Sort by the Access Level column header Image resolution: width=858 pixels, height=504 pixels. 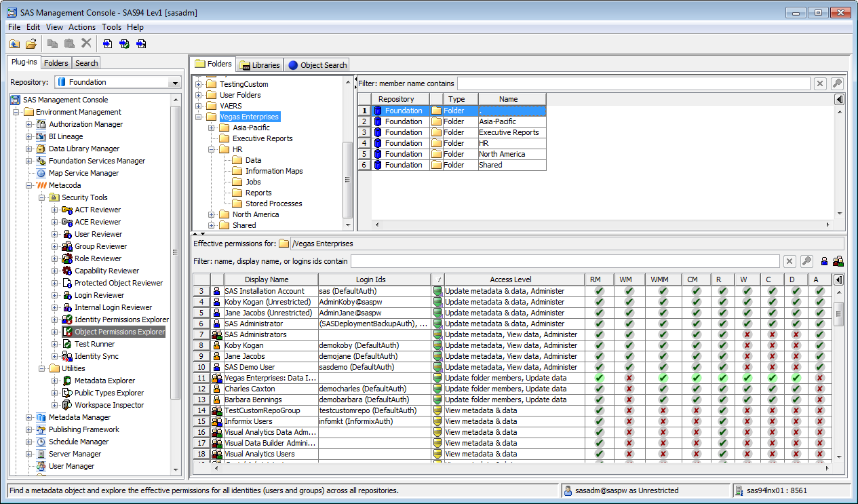pos(515,279)
